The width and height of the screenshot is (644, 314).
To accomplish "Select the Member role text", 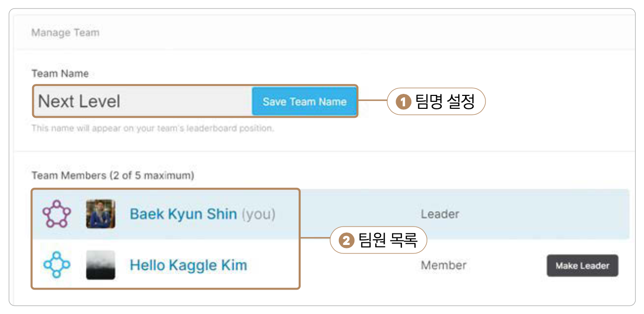I will pyautogui.click(x=443, y=265).
